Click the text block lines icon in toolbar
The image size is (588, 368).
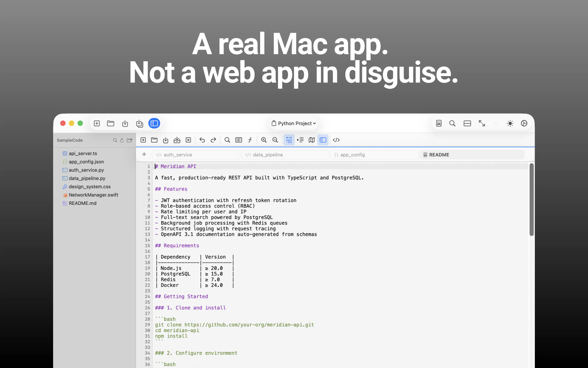click(x=239, y=140)
